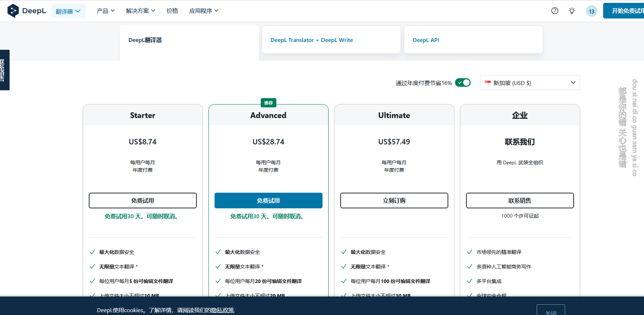This screenshot has height=315, width=644.
Task: Click the Singapore flag icon
Action: pyautogui.click(x=488, y=83)
